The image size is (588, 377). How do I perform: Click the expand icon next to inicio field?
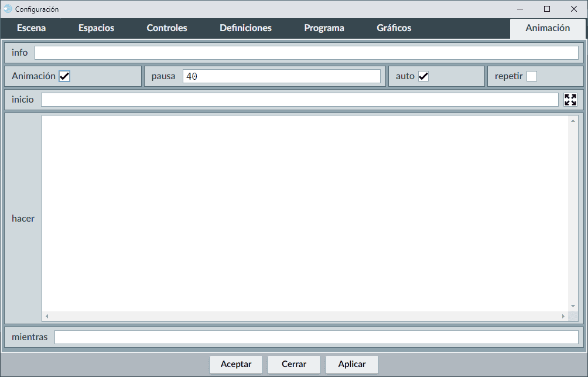(x=570, y=100)
